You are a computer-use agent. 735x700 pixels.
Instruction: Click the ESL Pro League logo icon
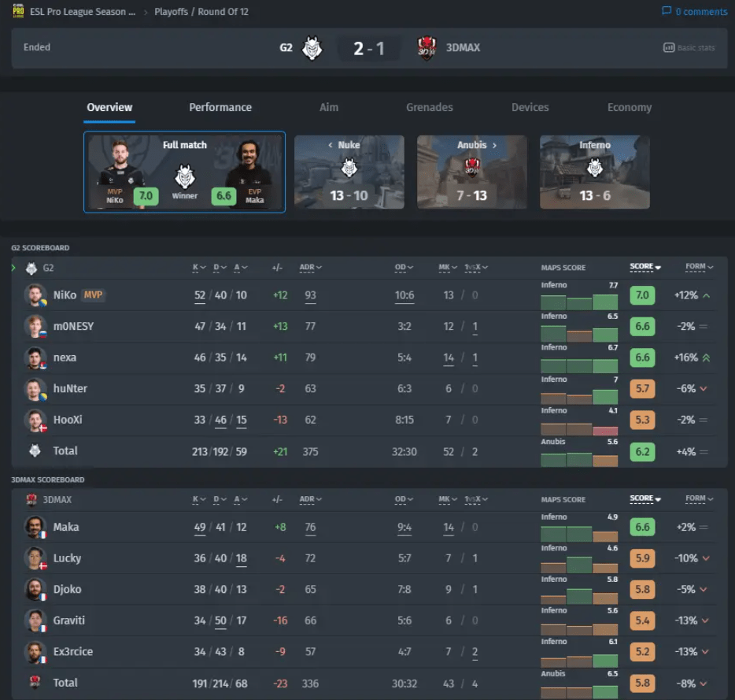18,11
